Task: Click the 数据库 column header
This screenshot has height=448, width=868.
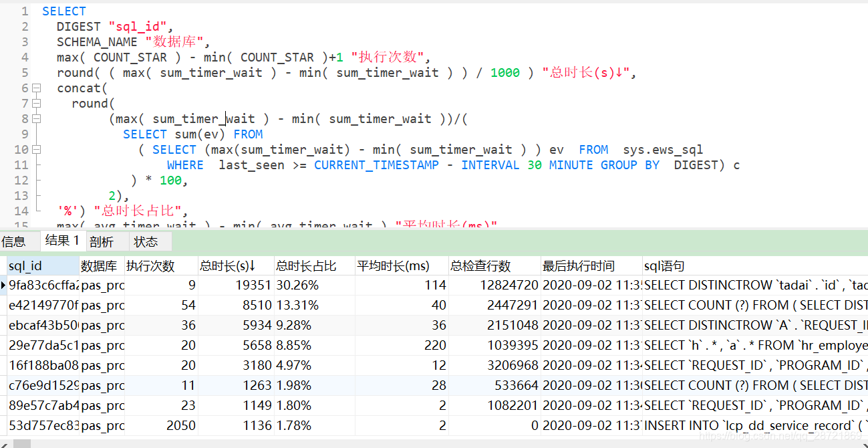Action: [102, 266]
